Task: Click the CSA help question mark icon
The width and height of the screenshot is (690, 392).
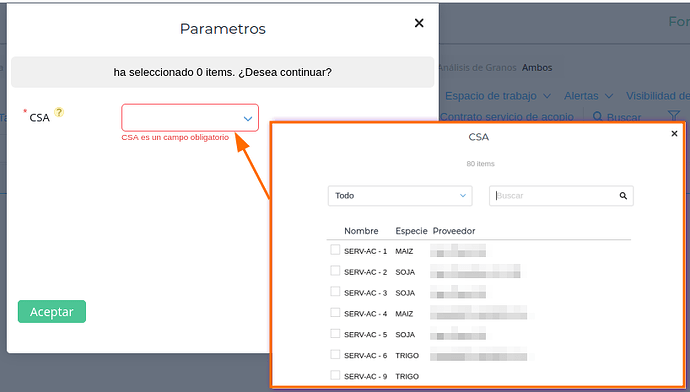Action: pyautogui.click(x=59, y=112)
